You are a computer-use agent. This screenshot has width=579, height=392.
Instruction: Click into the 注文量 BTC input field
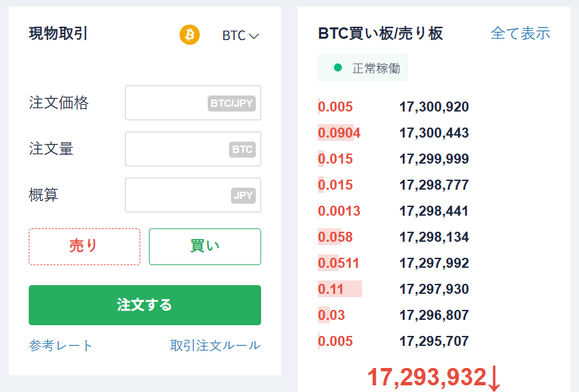(193, 149)
